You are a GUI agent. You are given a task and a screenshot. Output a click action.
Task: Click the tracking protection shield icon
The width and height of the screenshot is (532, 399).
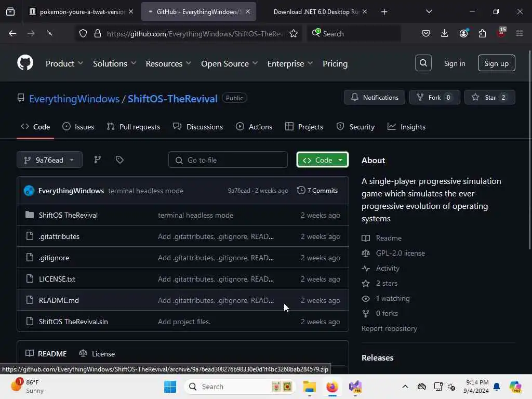coord(83,33)
